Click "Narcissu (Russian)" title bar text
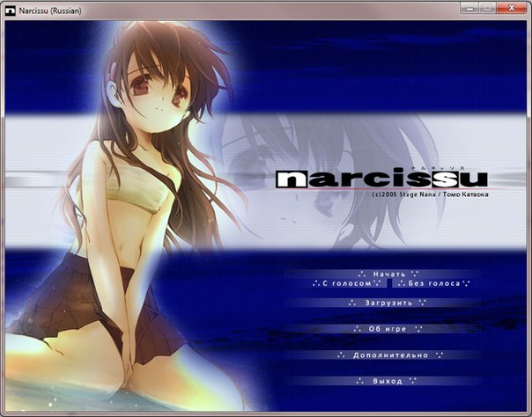The width and height of the screenshot is (532, 417). (x=50, y=11)
